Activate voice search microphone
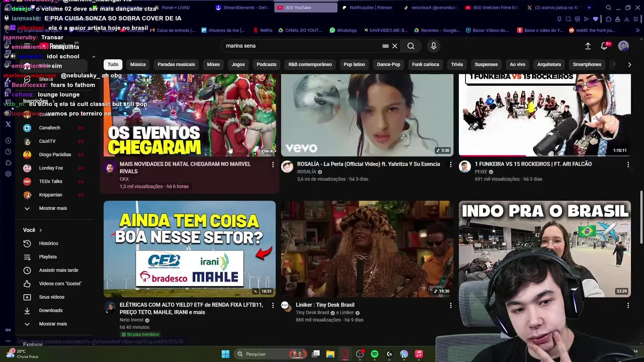 (434, 46)
